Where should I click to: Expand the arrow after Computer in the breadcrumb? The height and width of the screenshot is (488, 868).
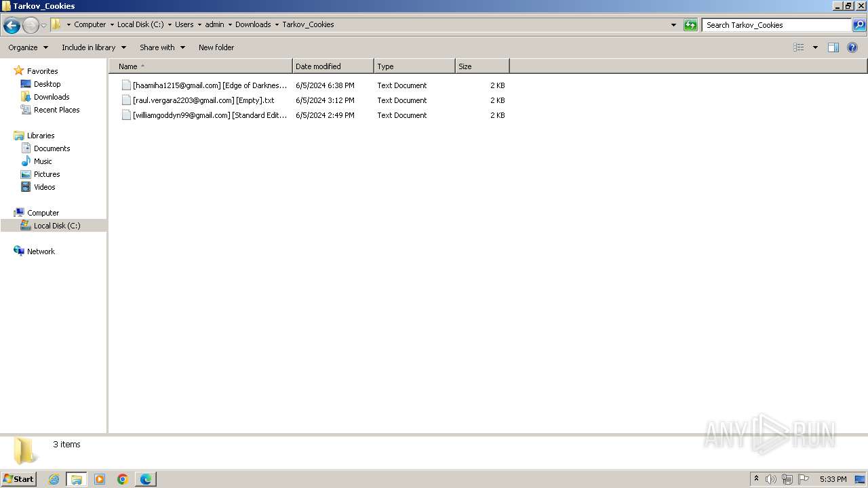point(112,24)
